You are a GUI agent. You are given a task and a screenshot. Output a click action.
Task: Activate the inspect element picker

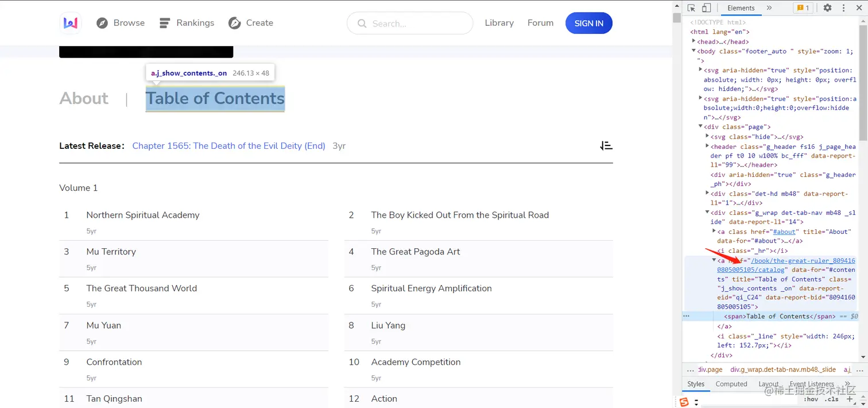tap(691, 8)
